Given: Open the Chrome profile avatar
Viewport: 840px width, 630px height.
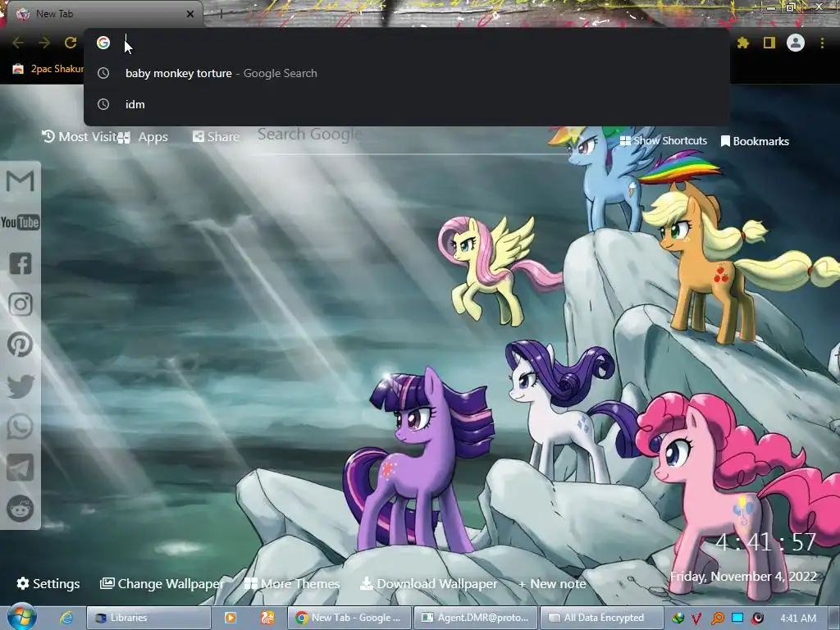Looking at the screenshot, I should pyautogui.click(x=796, y=43).
